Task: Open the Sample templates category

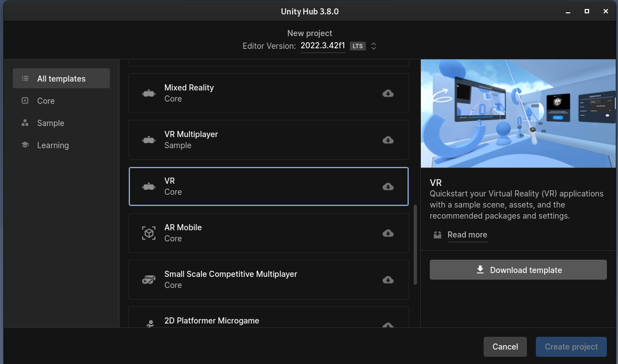Action: coord(51,123)
